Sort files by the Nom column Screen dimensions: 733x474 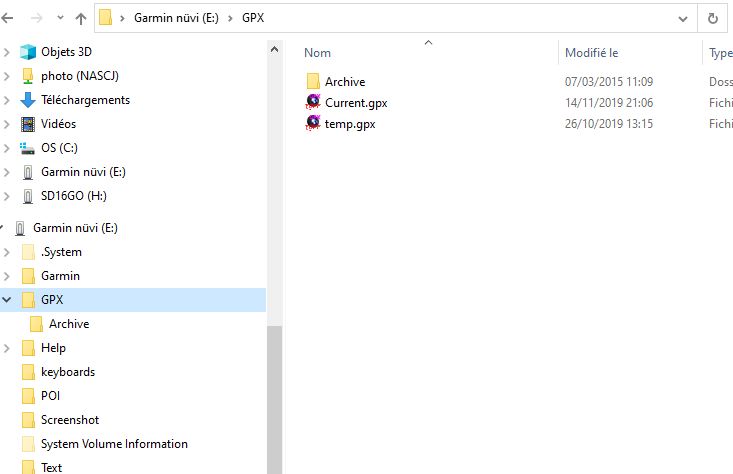318,53
